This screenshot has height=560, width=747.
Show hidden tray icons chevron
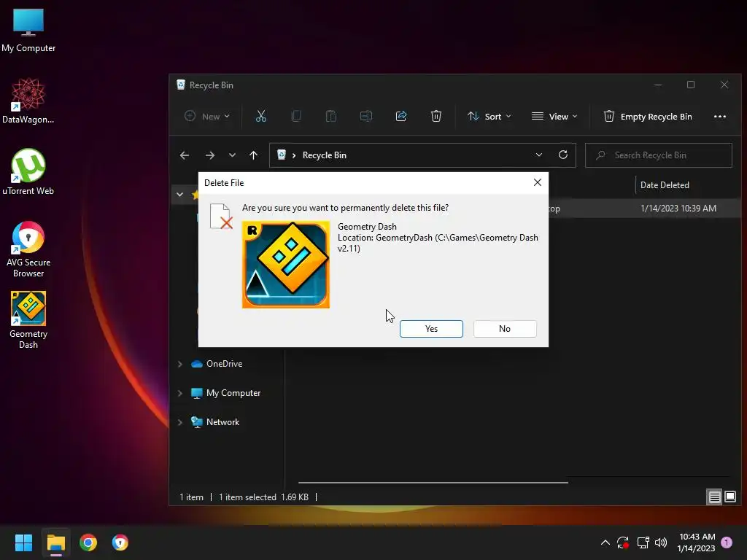click(605, 542)
